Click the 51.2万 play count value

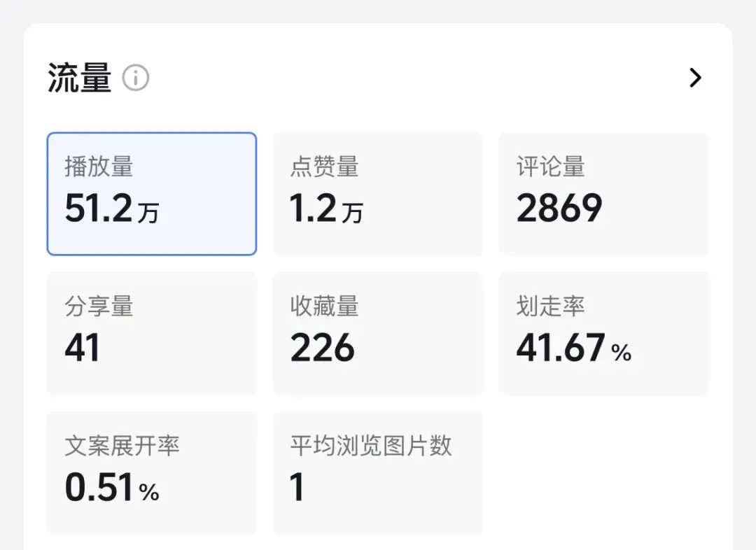(111, 209)
